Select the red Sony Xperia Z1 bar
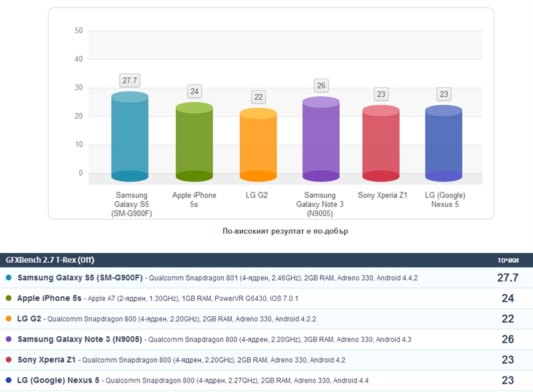Screen dimensions: 533x392 (380, 143)
